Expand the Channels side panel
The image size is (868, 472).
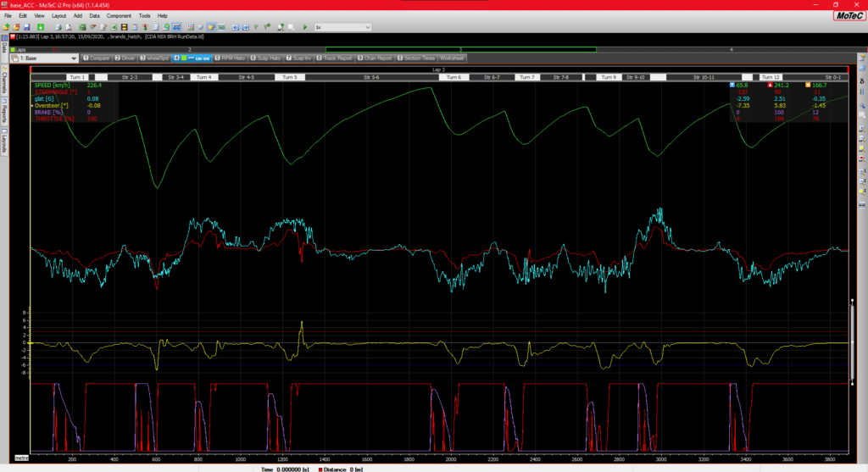pos(4,81)
